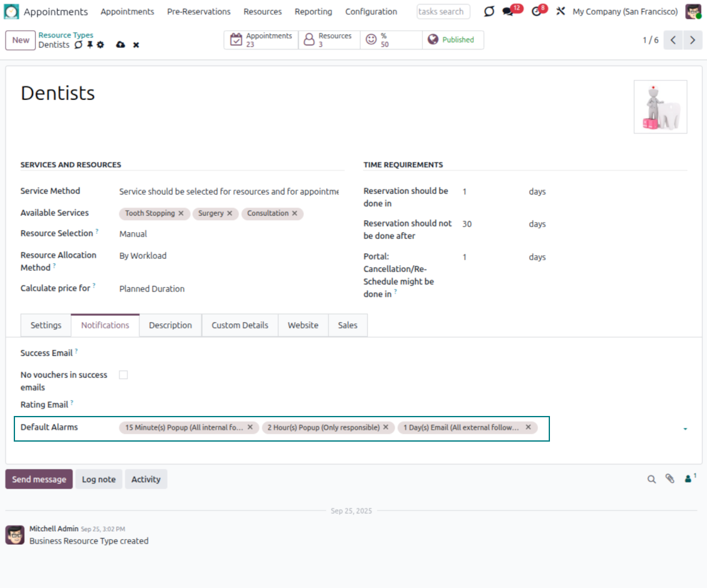Expand the Default Alarms dropdown arrow
Screen dimensions: 707x588
pos(685,429)
